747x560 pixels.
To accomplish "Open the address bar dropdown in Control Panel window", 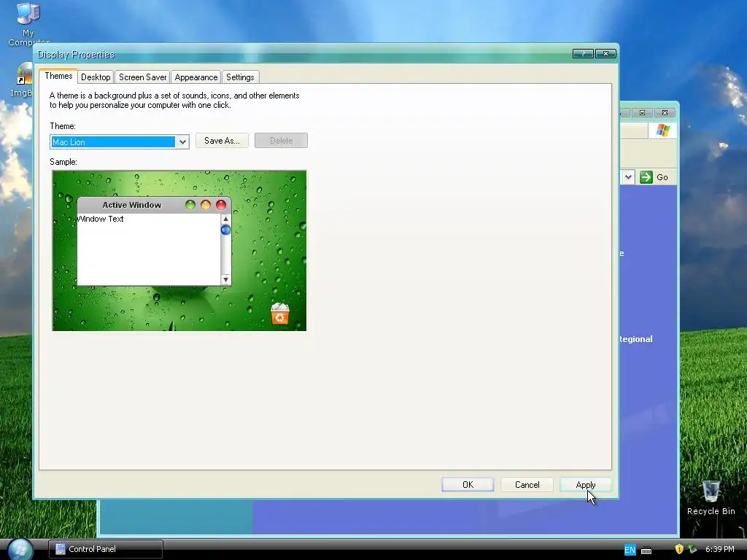I will click(x=628, y=177).
